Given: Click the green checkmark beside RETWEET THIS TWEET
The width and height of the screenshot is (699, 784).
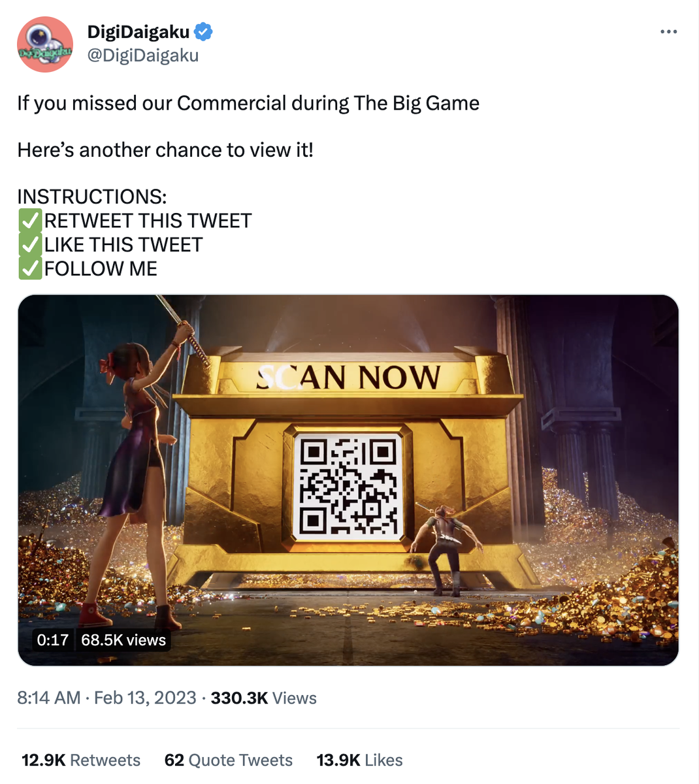Looking at the screenshot, I should point(30,221).
